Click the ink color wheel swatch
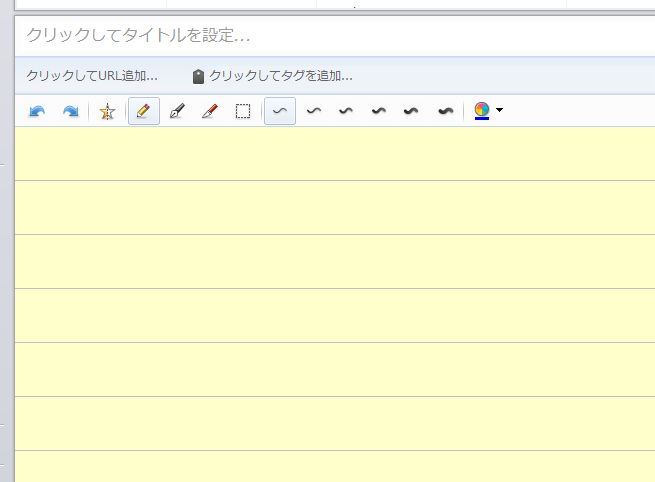Viewport: 655px width, 482px height. coord(482,111)
